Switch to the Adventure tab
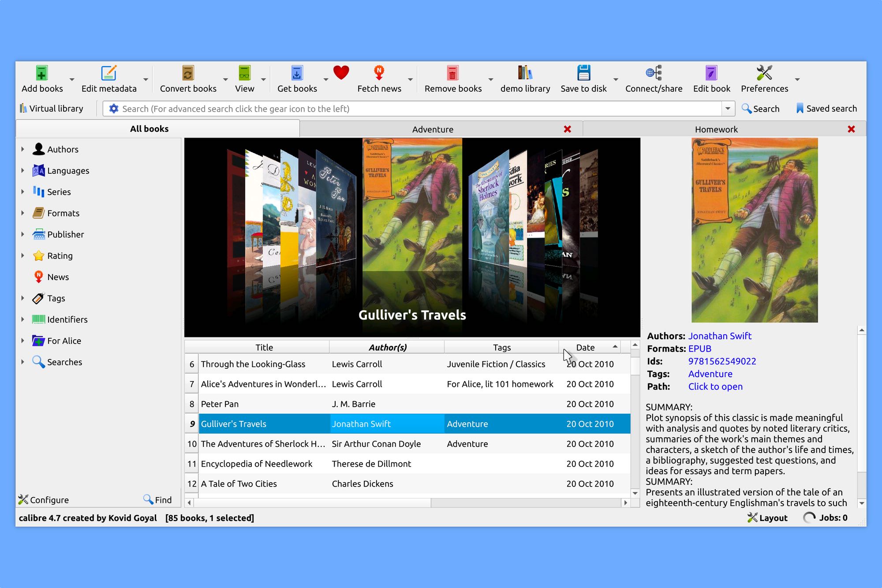Viewport: 882px width, 588px height. [x=441, y=129]
